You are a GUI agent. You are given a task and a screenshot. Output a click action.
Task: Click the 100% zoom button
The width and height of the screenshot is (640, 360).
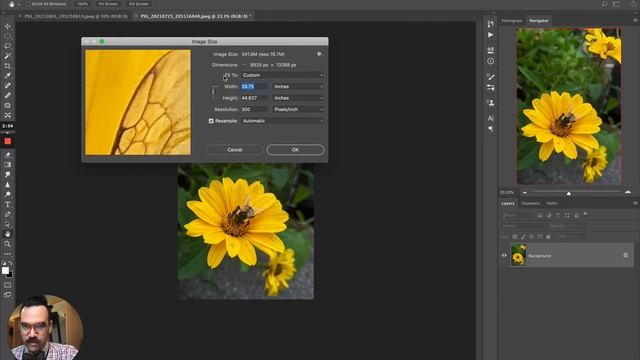click(x=82, y=4)
